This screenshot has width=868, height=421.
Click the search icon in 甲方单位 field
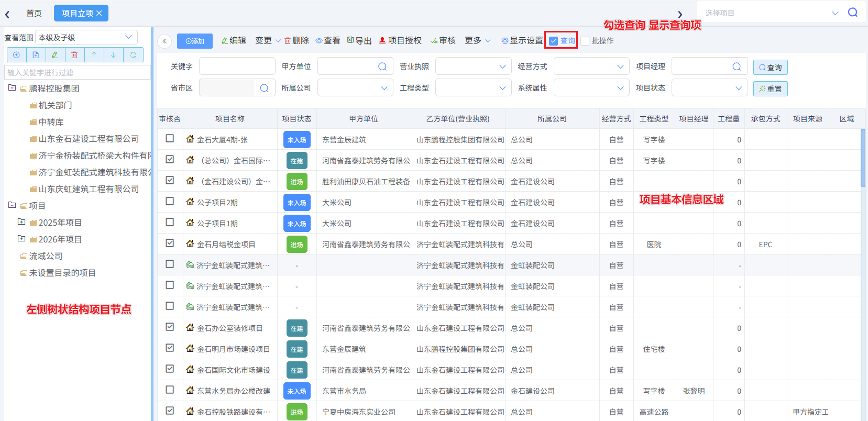click(382, 67)
